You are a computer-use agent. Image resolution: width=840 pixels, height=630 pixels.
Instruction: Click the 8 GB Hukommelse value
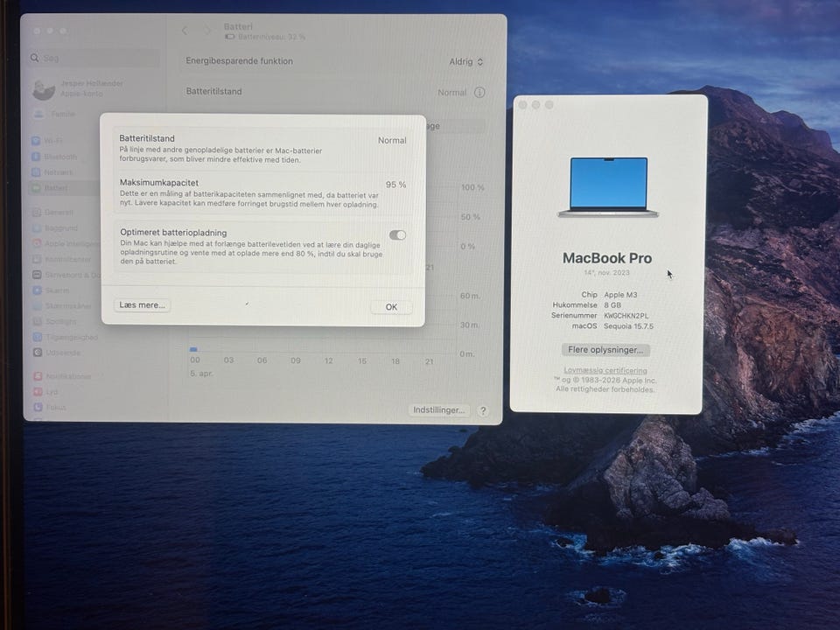coord(612,304)
